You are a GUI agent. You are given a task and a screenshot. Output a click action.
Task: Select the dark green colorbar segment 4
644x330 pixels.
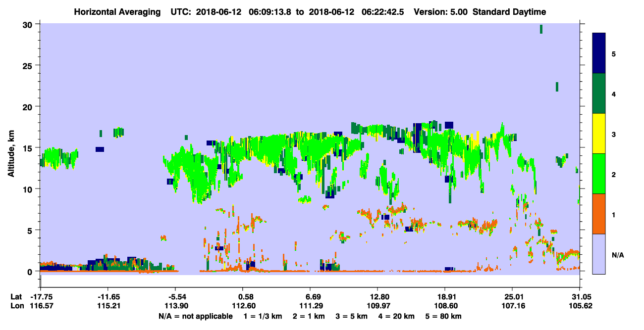coord(599,94)
